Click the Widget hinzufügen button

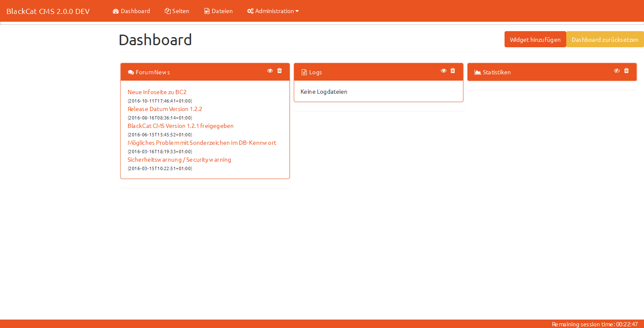pos(535,40)
